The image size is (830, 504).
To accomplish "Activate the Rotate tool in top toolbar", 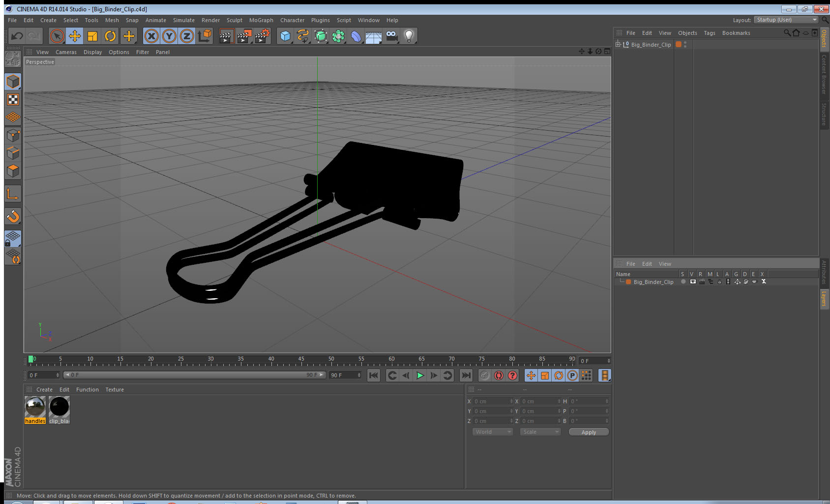I will (110, 36).
